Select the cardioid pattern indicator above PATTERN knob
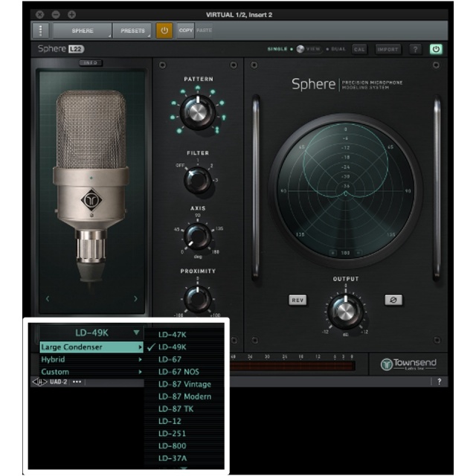 coord(198,88)
